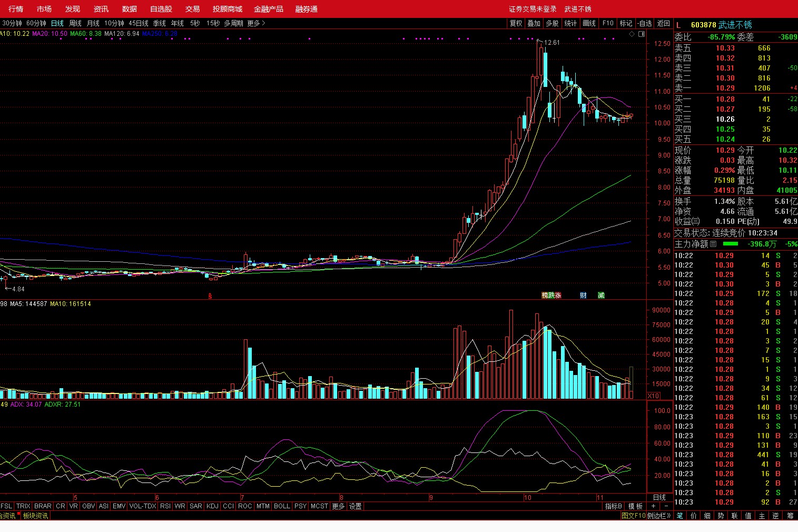The image size is (798, 532).
Task: Click the 主力净额 list icon
Action: 713,244
